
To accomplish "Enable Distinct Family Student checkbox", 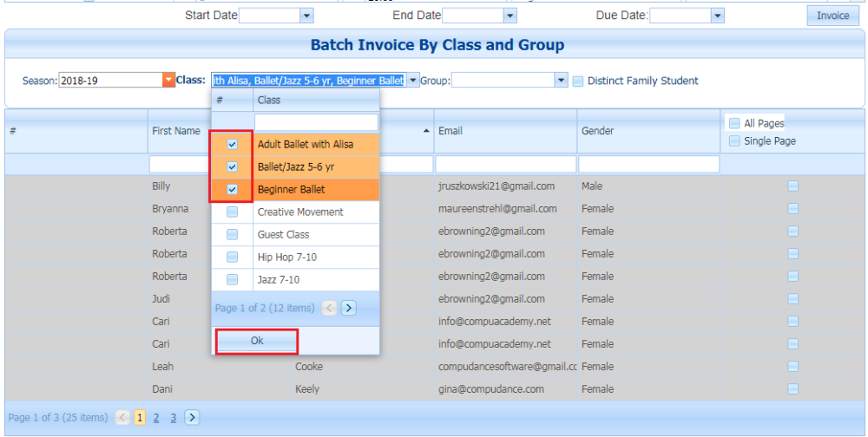I will click(578, 81).
